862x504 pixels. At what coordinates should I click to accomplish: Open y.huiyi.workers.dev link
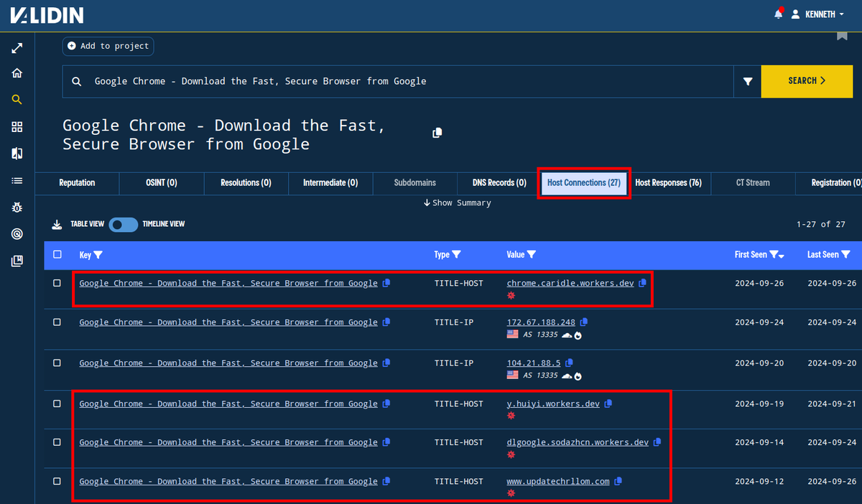pos(553,403)
